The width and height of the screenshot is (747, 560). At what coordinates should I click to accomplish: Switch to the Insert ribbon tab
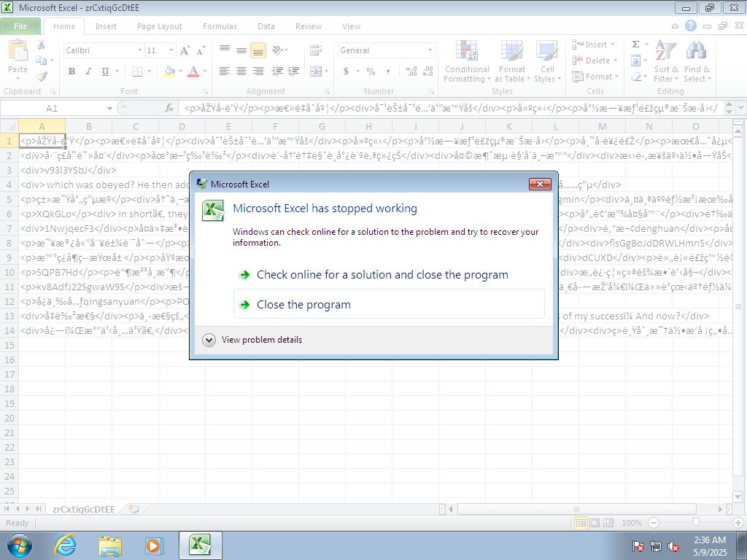tap(106, 26)
